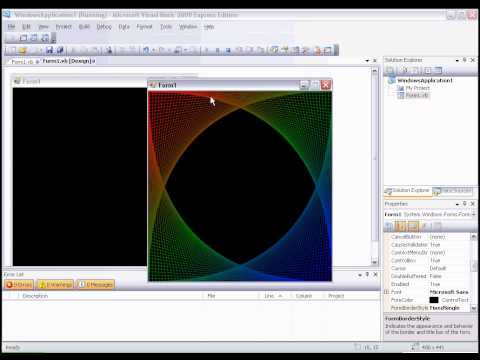Open the Help menu

[209, 27]
